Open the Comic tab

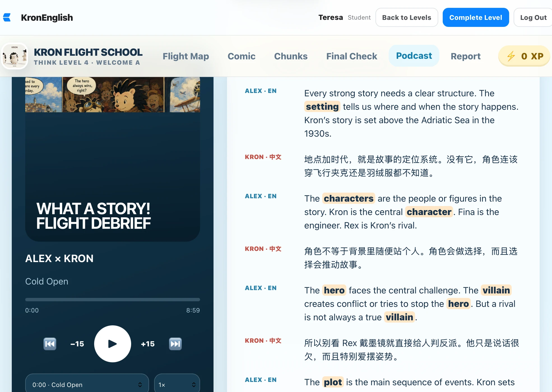[242, 56]
